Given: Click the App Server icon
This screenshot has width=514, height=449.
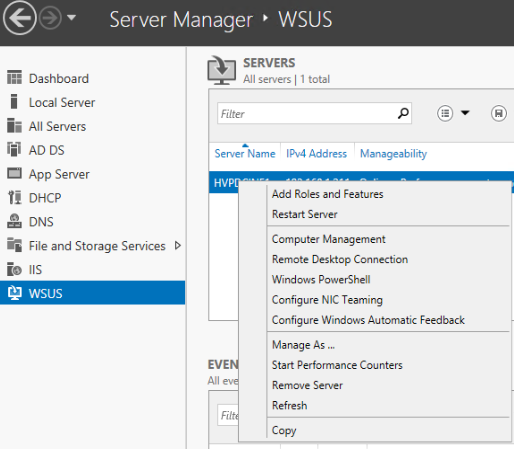Looking at the screenshot, I should (x=14, y=174).
